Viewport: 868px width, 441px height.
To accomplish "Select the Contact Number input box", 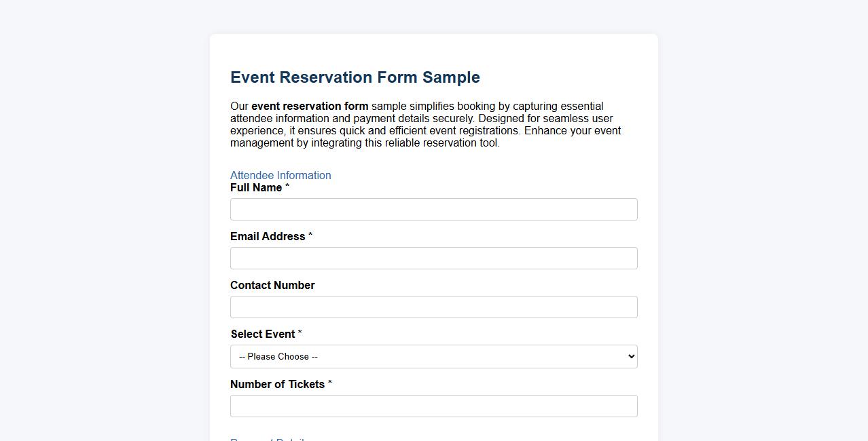I will pos(433,307).
